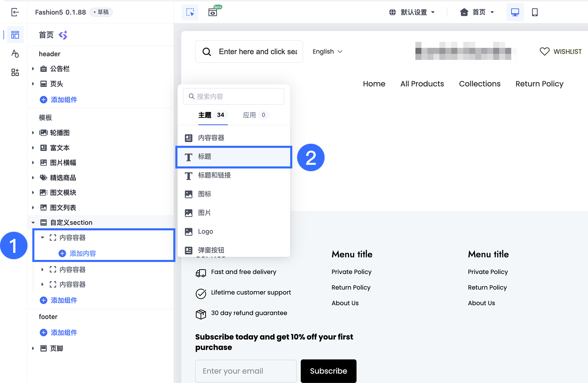The height and width of the screenshot is (383, 588).
Task: Open the add apps grid icon
Action: 15,72
